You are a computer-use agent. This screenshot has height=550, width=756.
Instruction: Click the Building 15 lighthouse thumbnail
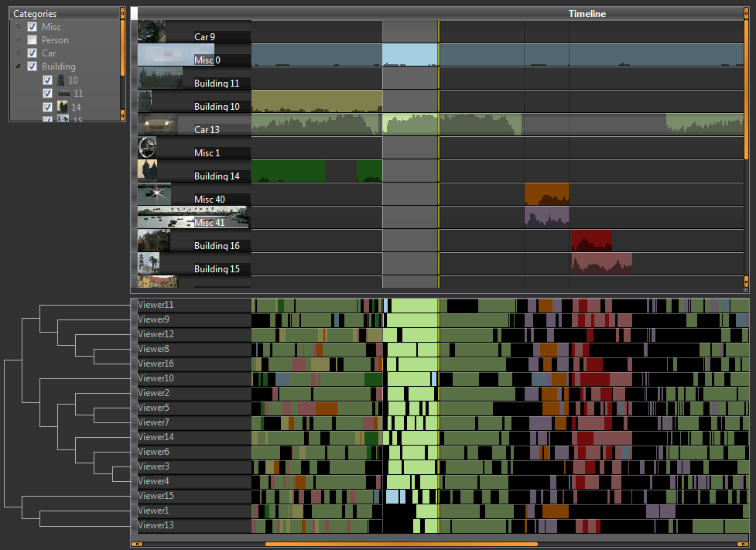tap(149, 263)
